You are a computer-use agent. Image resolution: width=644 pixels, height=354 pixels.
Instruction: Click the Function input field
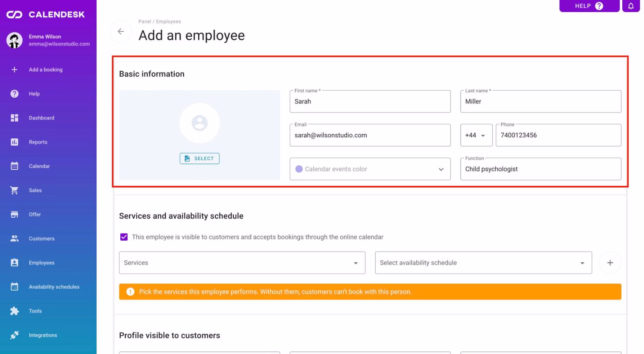tap(541, 169)
